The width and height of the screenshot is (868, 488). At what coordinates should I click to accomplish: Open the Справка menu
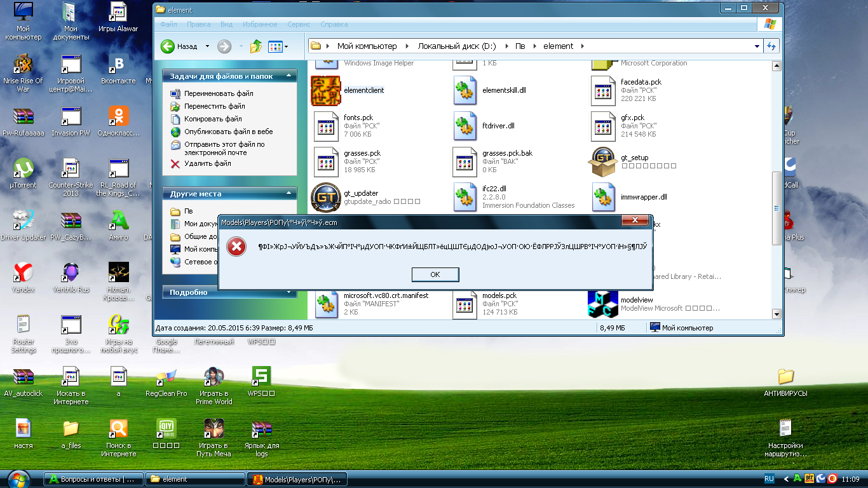click(x=334, y=24)
